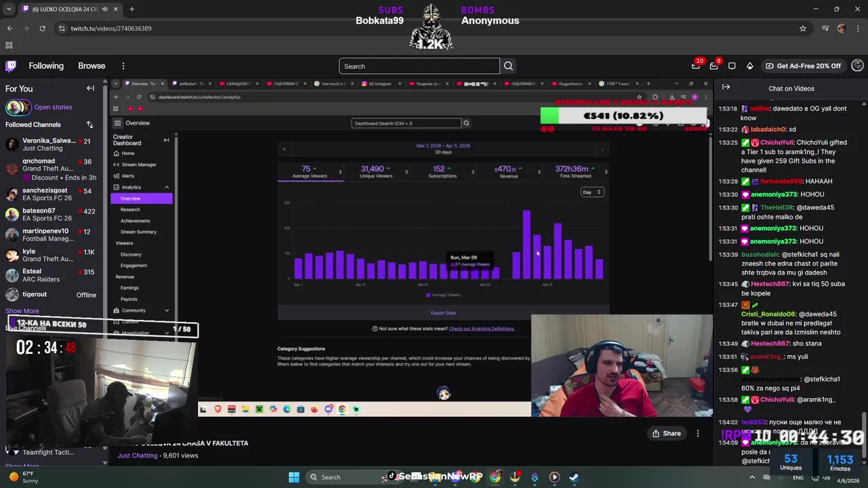The width and height of the screenshot is (868, 488).
Task: Click the Twitch logo home icon
Action: click(x=11, y=66)
